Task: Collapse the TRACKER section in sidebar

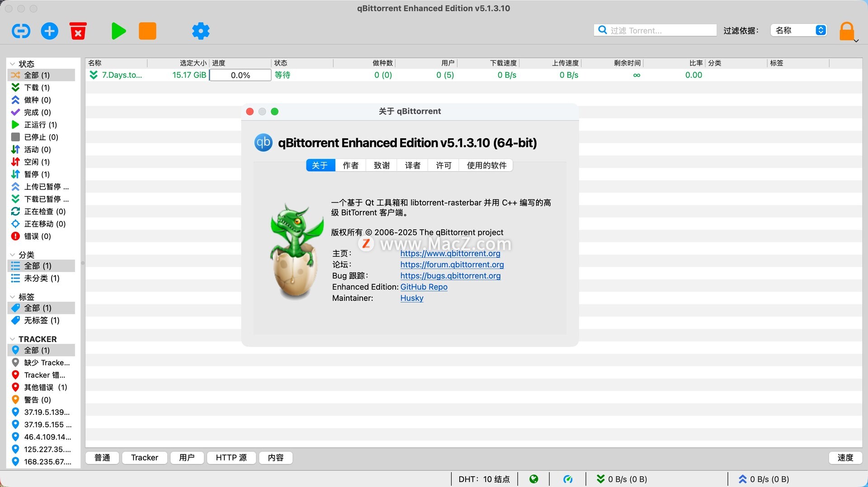Action: (x=13, y=339)
